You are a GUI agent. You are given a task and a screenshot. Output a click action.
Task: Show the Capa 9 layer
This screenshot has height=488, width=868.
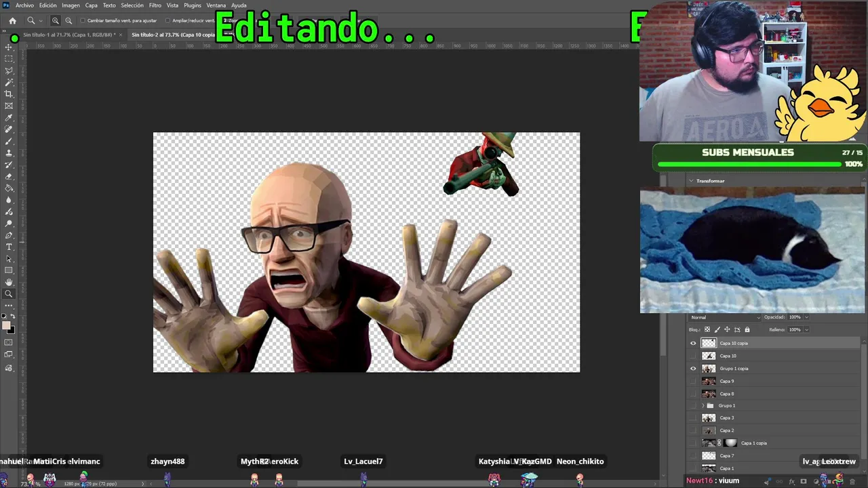point(693,381)
